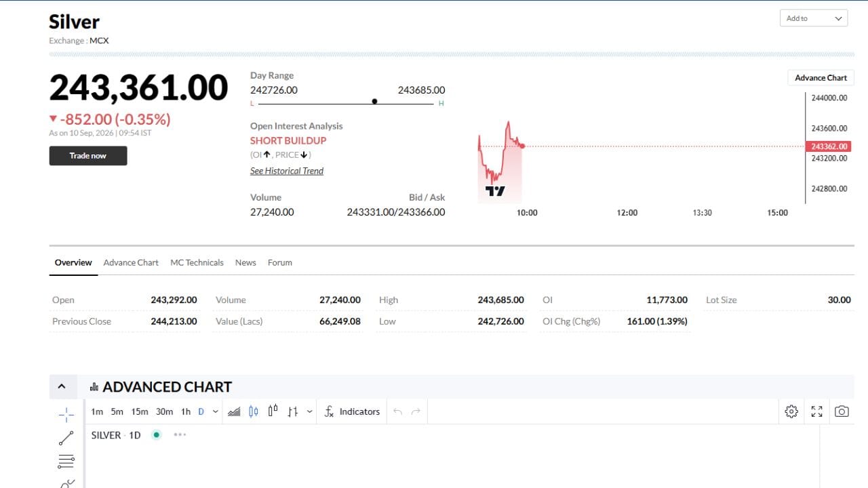868x488 pixels.
Task: Click the green market status dot
Action: coord(157,434)
